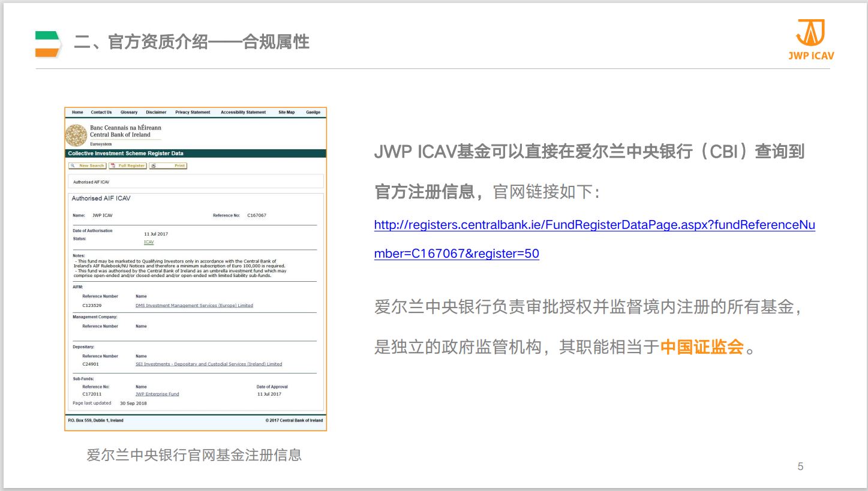The height and width of the screenshot is (491, 868).
Task: Click the P.O. Box 559, Dublin 1 footer
Action: pyautogui.click(x=95, y=420)
